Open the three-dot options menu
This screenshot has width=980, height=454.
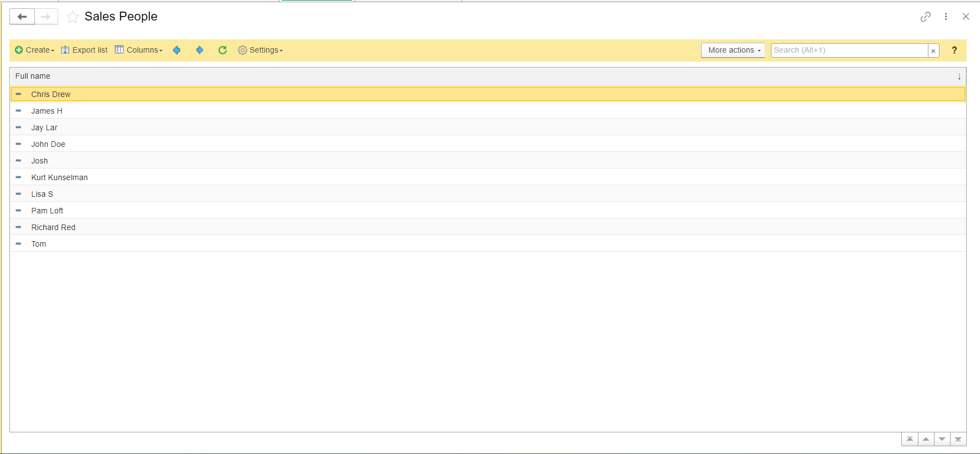point(946,17)
